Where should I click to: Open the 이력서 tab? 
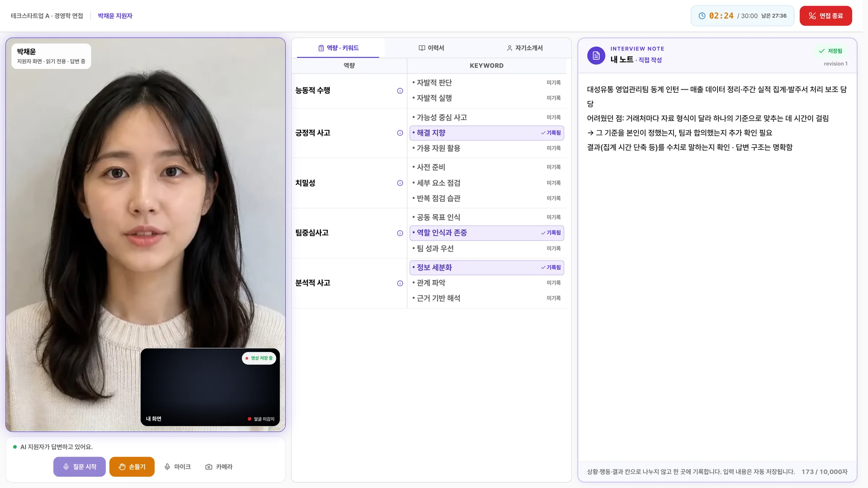point(431,48)
